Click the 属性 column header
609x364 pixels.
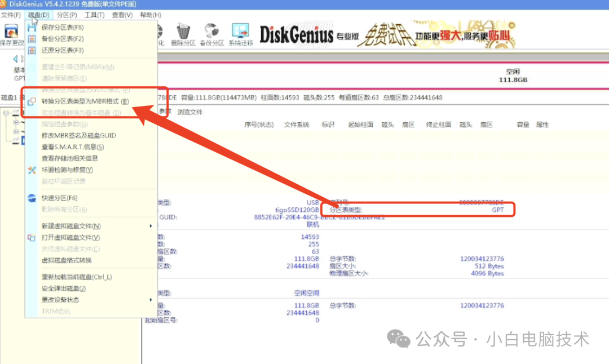(542, 125)
